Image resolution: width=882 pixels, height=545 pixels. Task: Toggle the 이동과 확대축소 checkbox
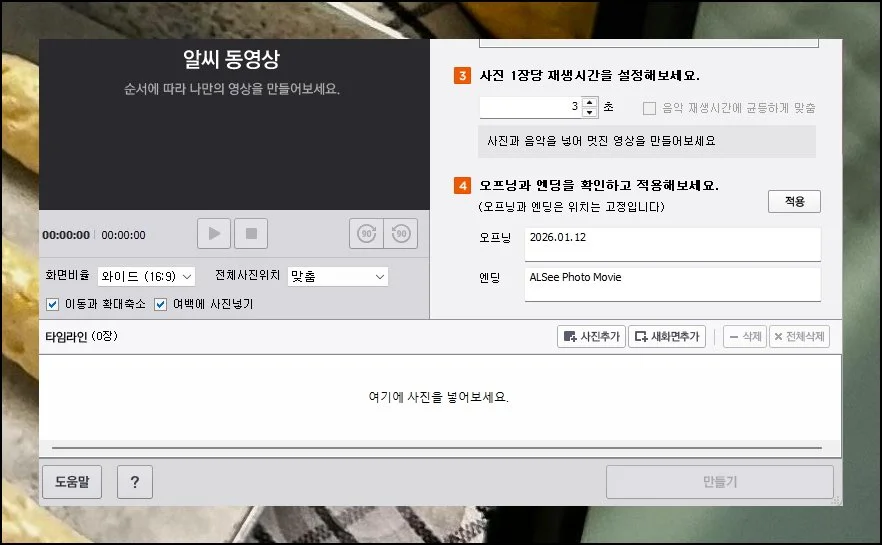[53, 304]
